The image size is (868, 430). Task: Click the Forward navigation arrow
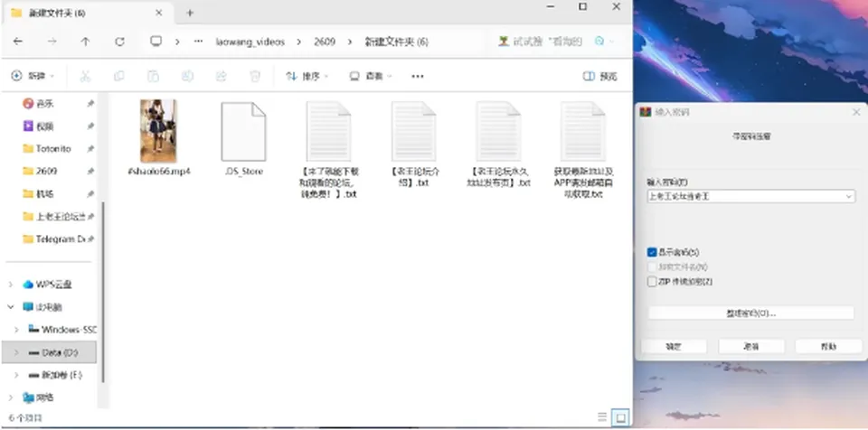[52, 42]
